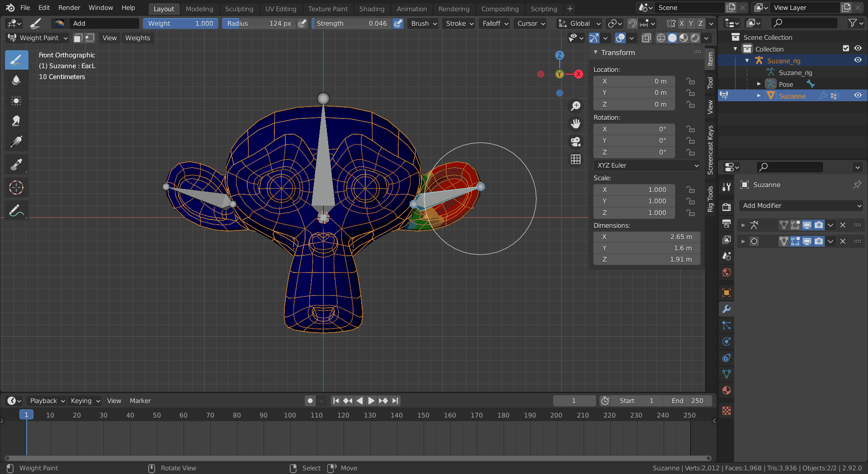
Task: Open Global transform orientation dropdown
Action: click(x=580, y=23)
